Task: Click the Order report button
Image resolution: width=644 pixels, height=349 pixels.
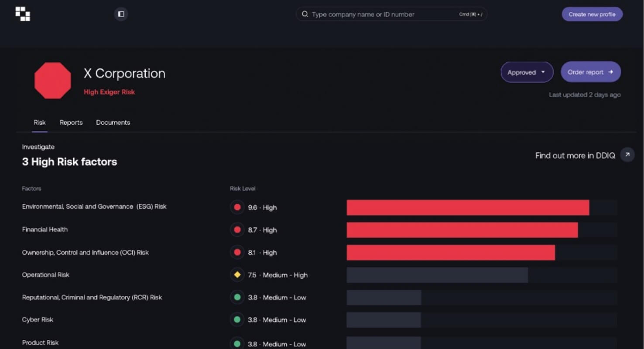Action: (591, 72)
